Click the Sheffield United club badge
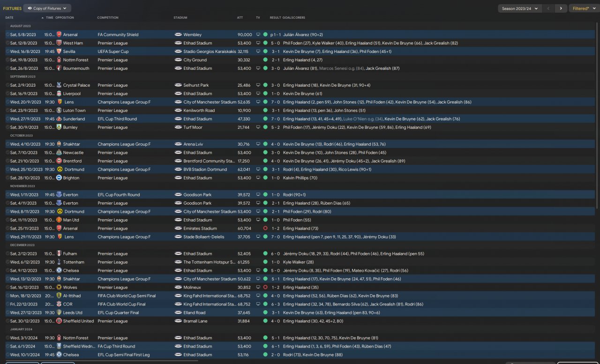The width and height of the screenshot is (600, 364). (x=59, y=321)
